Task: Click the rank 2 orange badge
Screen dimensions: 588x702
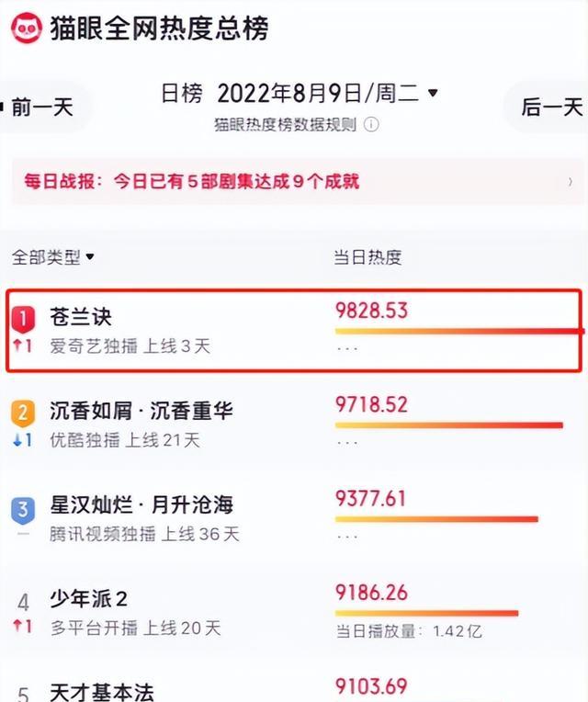Action: (23, 413)
